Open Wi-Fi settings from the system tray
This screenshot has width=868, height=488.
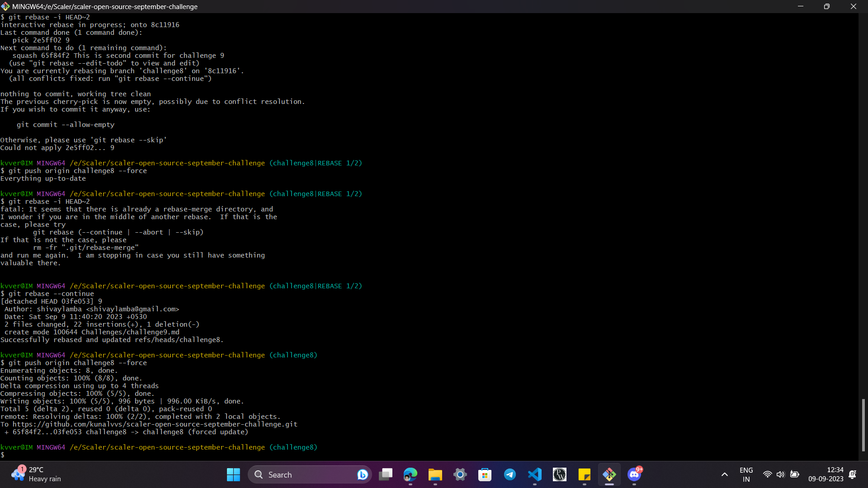point(768,474)
